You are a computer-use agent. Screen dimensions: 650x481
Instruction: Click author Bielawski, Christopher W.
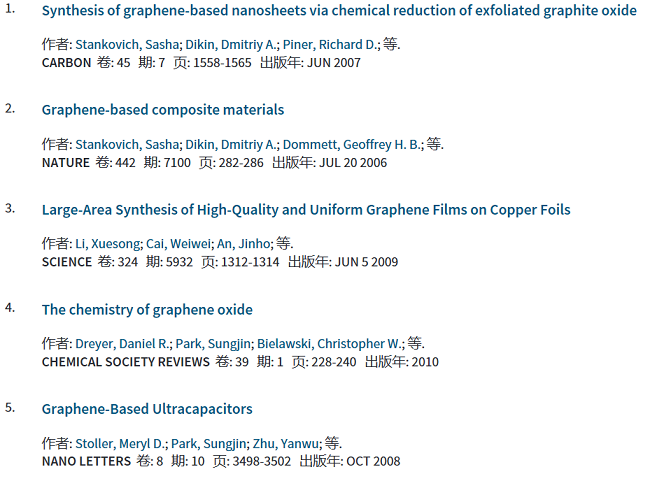[329, 344]
